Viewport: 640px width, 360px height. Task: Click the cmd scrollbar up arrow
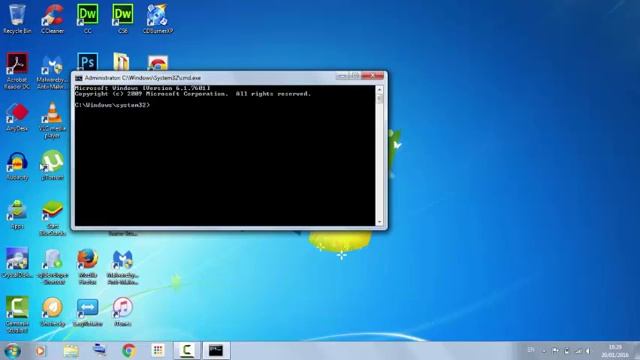pyautogui.click(x=380, y=89)
